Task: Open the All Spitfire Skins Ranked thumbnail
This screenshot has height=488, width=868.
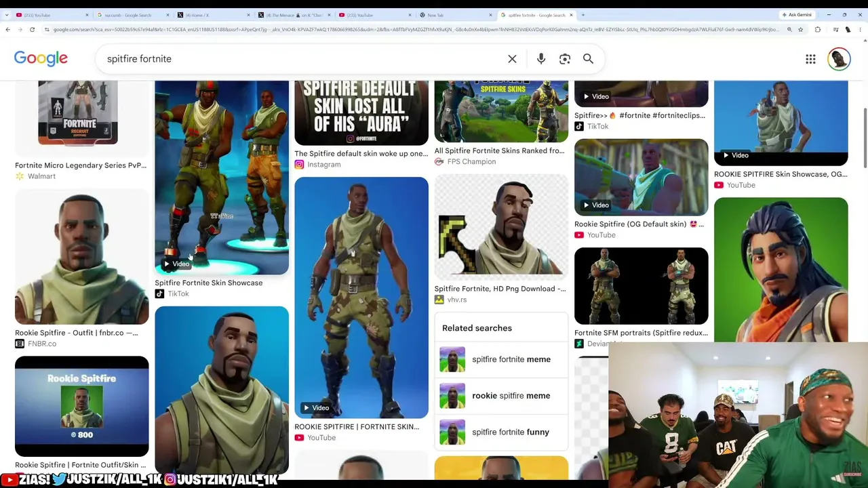Action: click(x=501, y=111)
